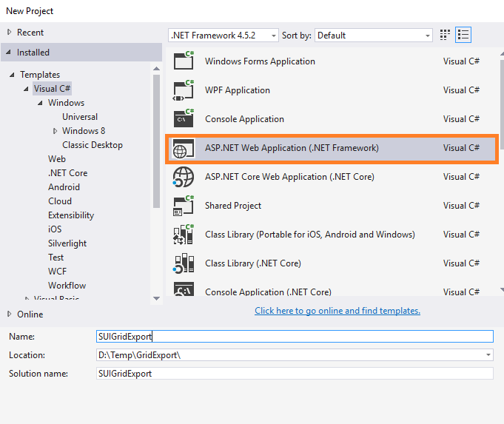Viewport: 504px width, 424px height.
Task: Open the Location path dropdown arrow
Action: click(488, 355)
